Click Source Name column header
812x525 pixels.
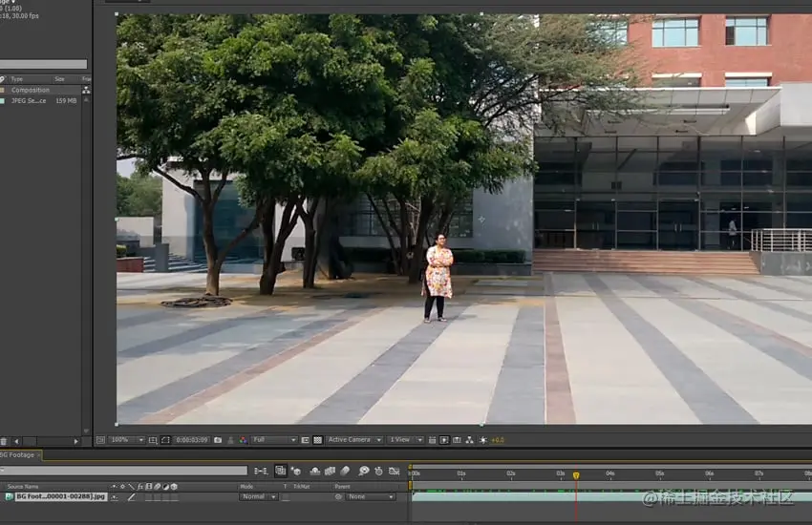tap(23, 487)
